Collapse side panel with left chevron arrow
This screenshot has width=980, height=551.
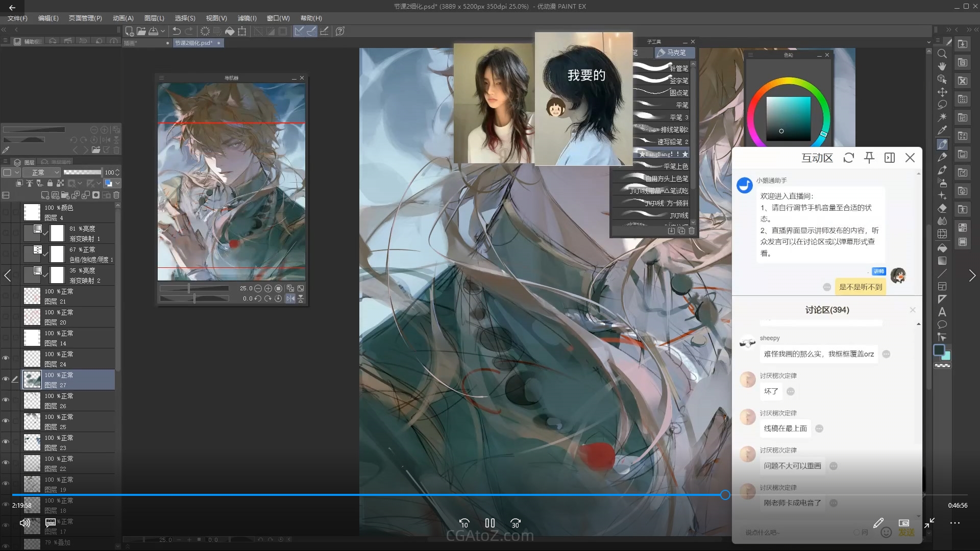coord(8,276)
